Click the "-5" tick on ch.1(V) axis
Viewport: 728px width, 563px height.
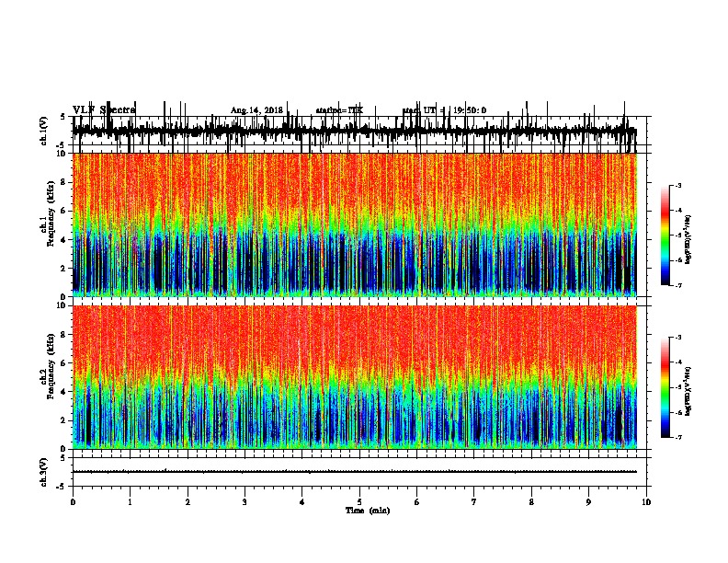(62, 145)
